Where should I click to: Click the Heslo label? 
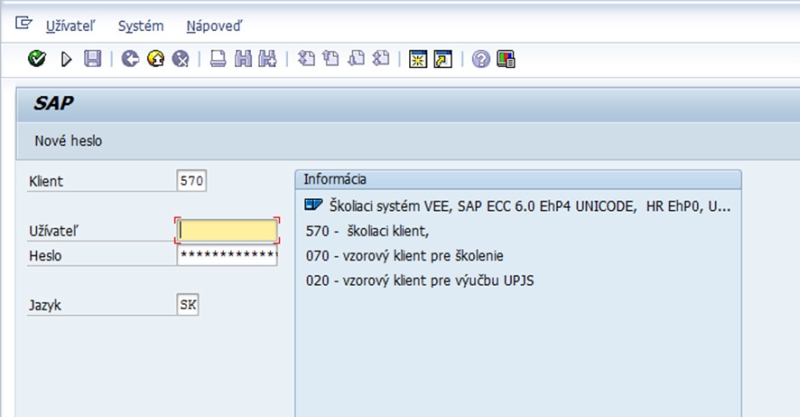45,256
